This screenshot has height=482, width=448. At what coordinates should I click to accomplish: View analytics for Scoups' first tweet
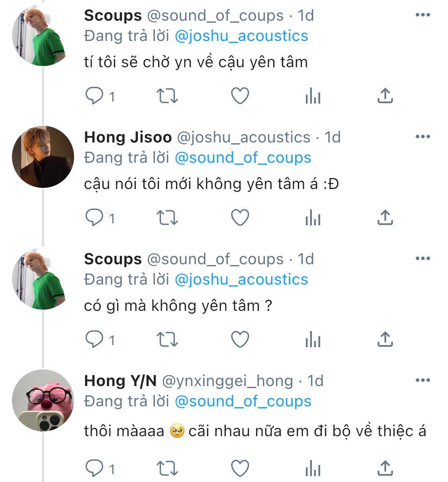click(313, 96)
